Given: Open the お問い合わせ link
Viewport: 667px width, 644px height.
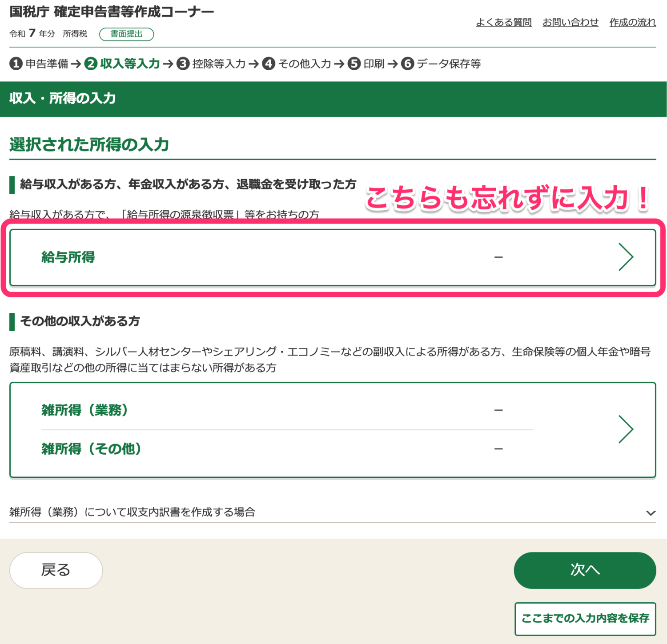Looking at the screenshot, I should tap(571, 22).
